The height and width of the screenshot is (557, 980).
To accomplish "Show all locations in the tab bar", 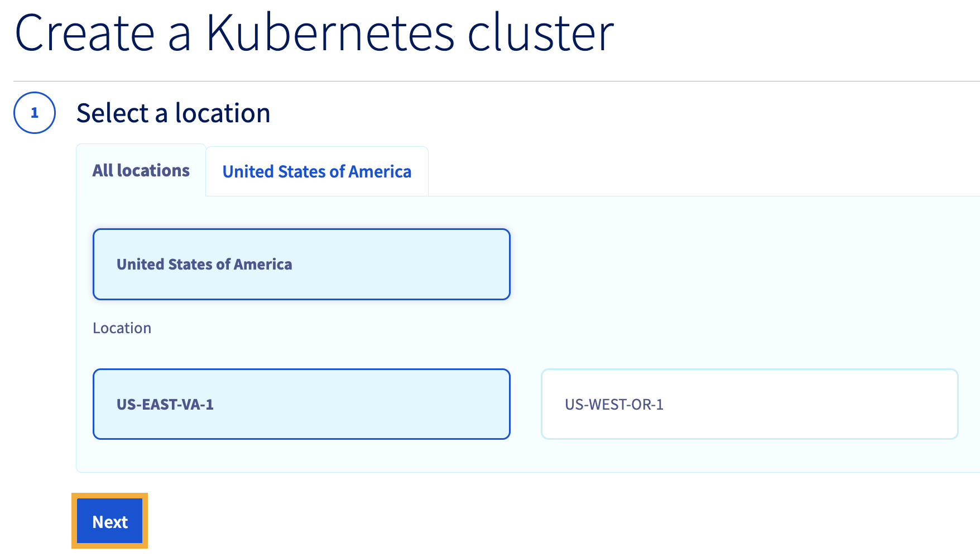I will (141, 170).
